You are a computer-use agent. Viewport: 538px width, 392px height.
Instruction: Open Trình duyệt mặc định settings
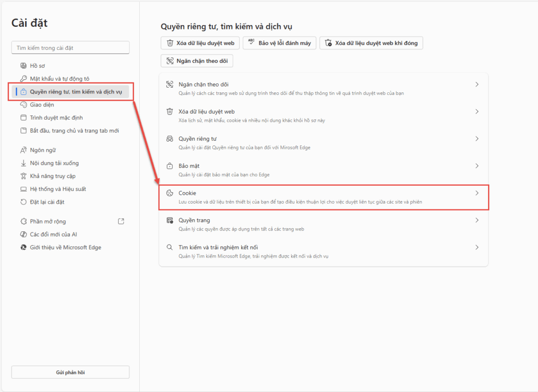(56, 118)
